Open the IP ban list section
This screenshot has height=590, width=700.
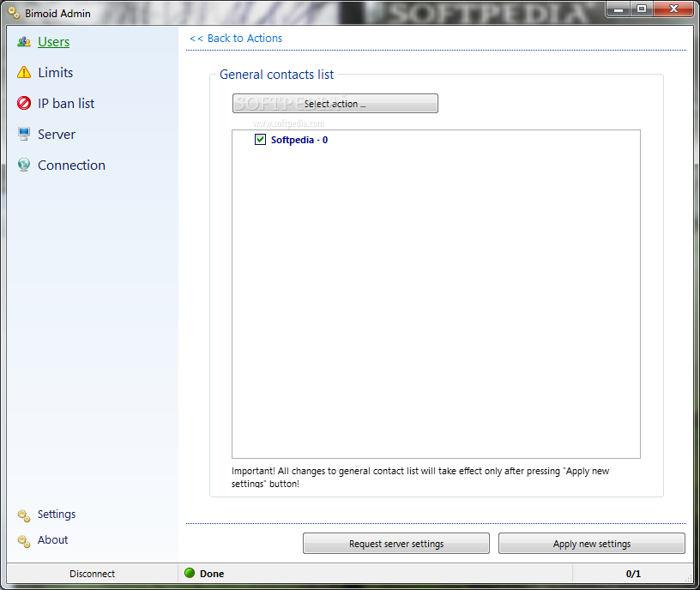click(x=66, y=103)
